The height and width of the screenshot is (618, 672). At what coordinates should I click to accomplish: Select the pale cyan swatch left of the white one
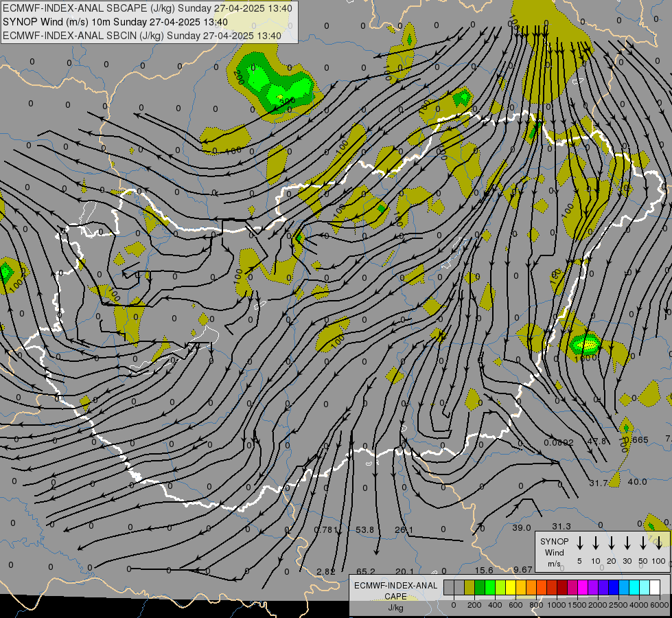pos(645,587)
